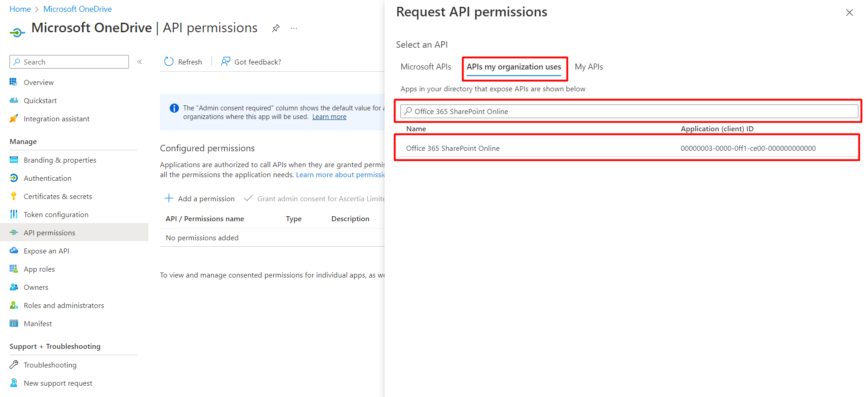Viewport: 868px width, 397px height.
Task: Click the Branding & properties icon
Action: click(x=14, y=160)
